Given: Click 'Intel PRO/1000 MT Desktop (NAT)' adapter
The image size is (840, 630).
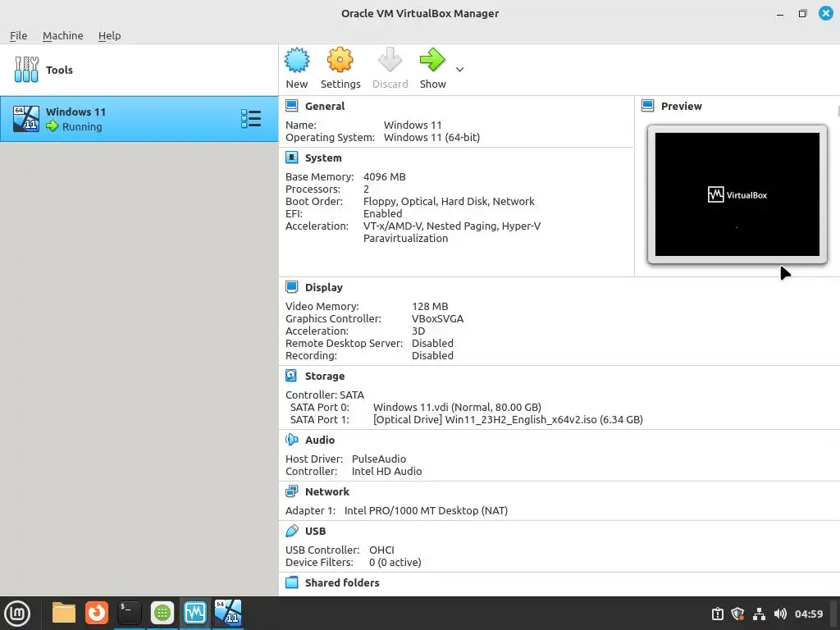Looking at the screenshot, I should tap(426, 510).
